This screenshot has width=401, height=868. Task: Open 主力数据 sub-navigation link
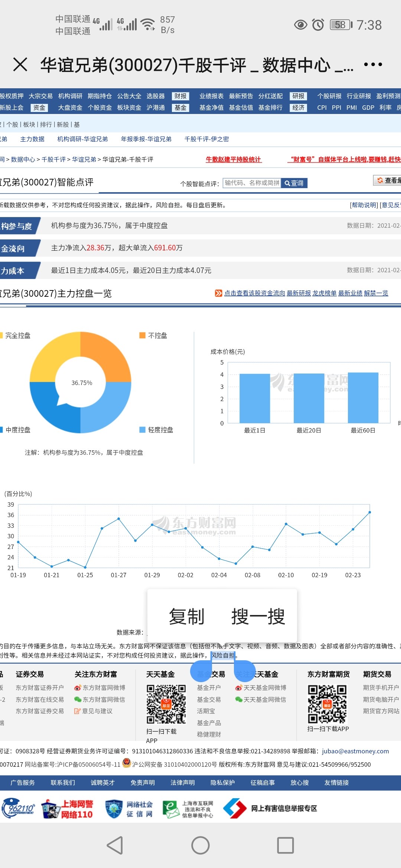(32, 139)
